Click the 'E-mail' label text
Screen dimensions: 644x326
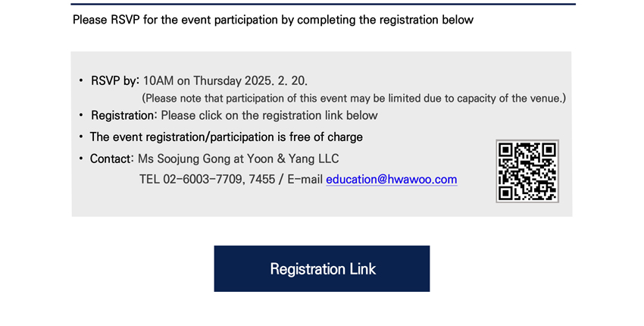pyautogui.click(x=305, y=180)
